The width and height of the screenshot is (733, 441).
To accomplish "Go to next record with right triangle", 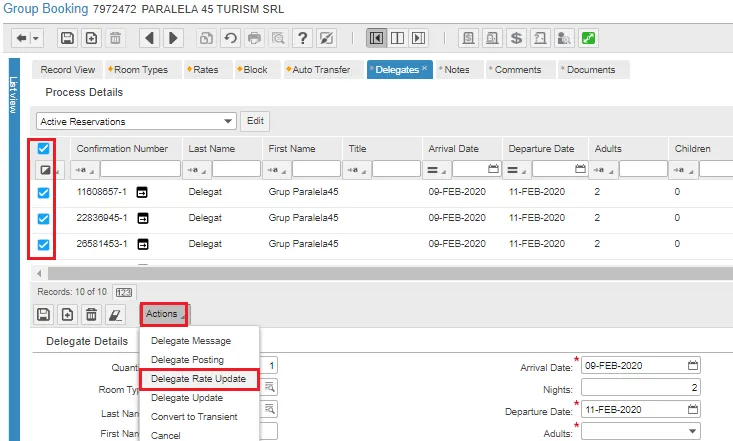I will pos(173,38).
